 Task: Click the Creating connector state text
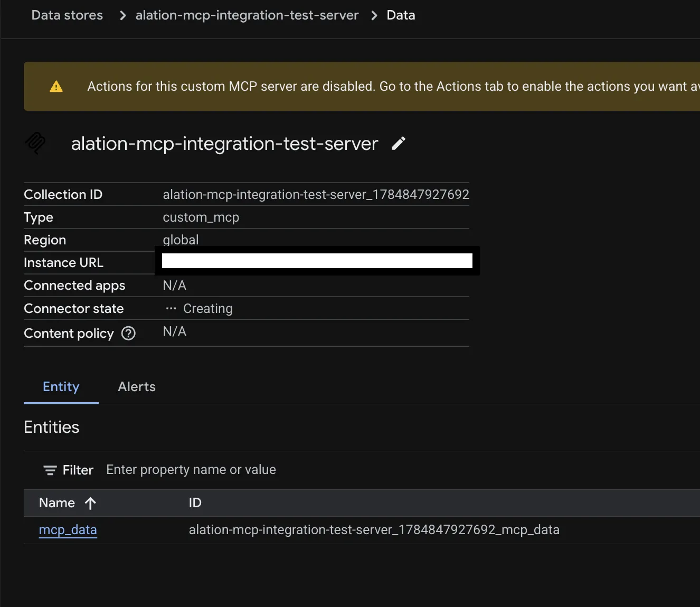click(208, 309)
